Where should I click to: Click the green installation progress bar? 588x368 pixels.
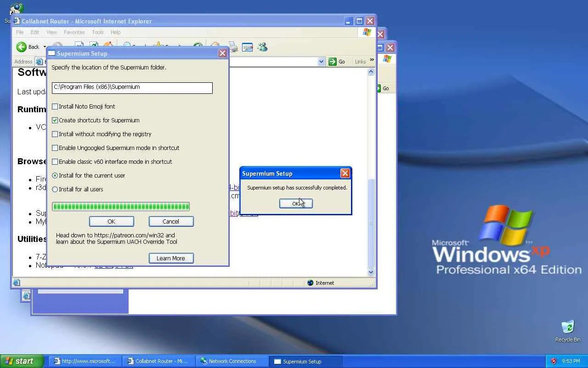pyautogui.click(x=121, y=207)
